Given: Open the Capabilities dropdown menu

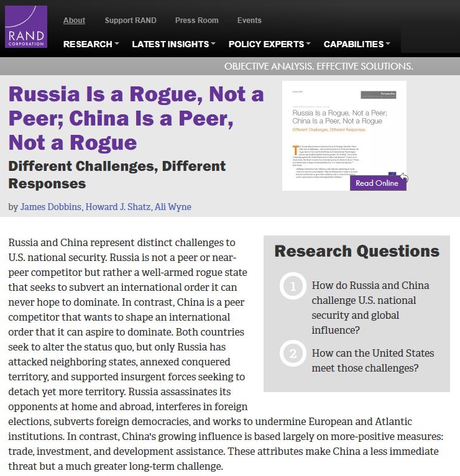Looking at the screenshot, I should tap(357, 44).
